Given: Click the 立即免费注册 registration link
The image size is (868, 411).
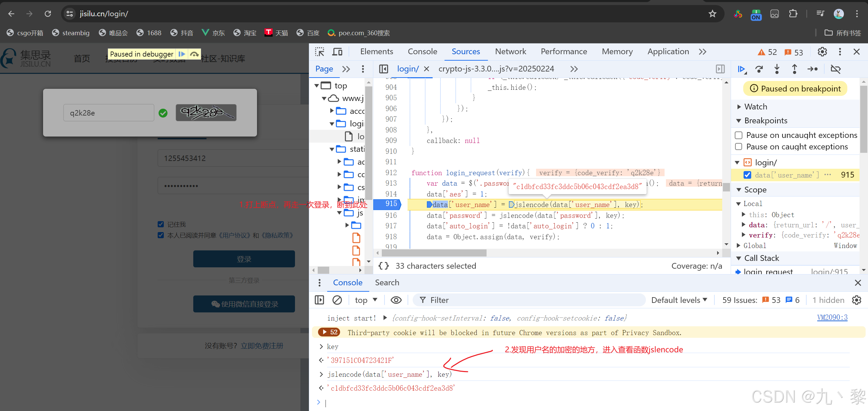Looking at the screenshot, I should coord(262,346).
